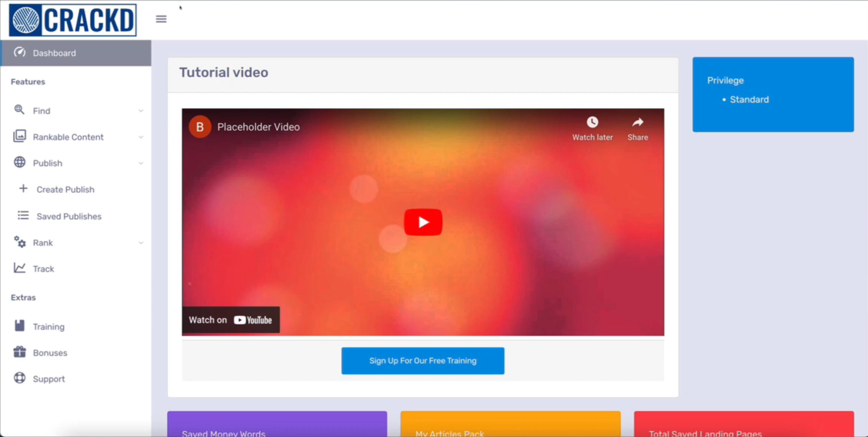The width and height of the screenshot is (868, 437).
Task: Open the Training page
Action: coord(49,327)
